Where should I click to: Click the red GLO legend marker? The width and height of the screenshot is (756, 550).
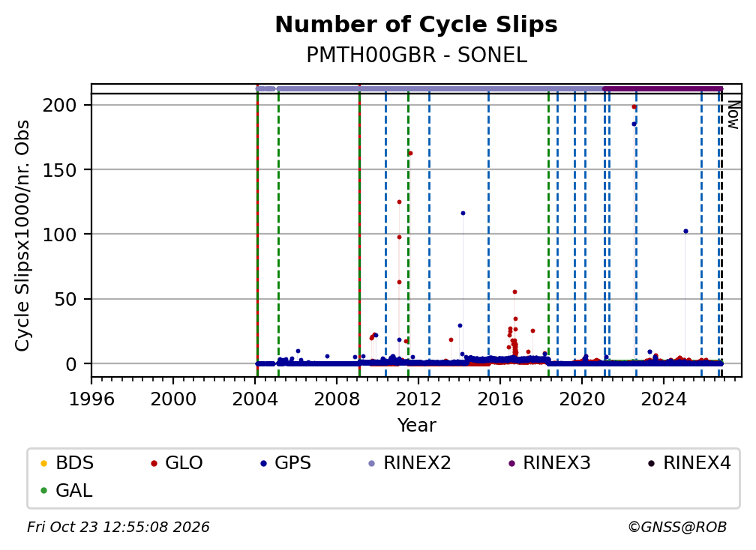click(x=154, y=464)
